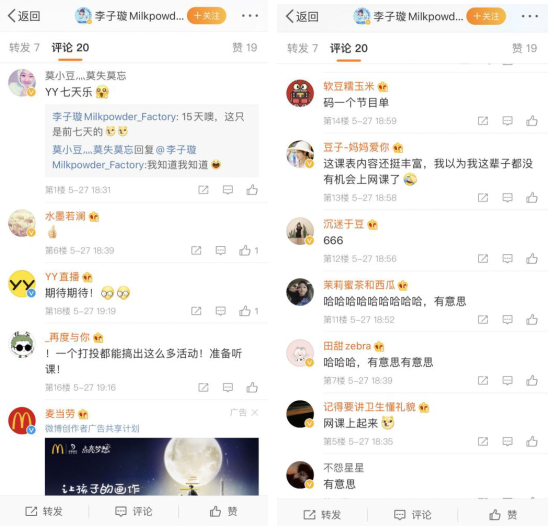Open 豆子-妈妈爱你 user avatar
Image resolution: width=556 pixels, height=526 pixels.
pos(300,154)
